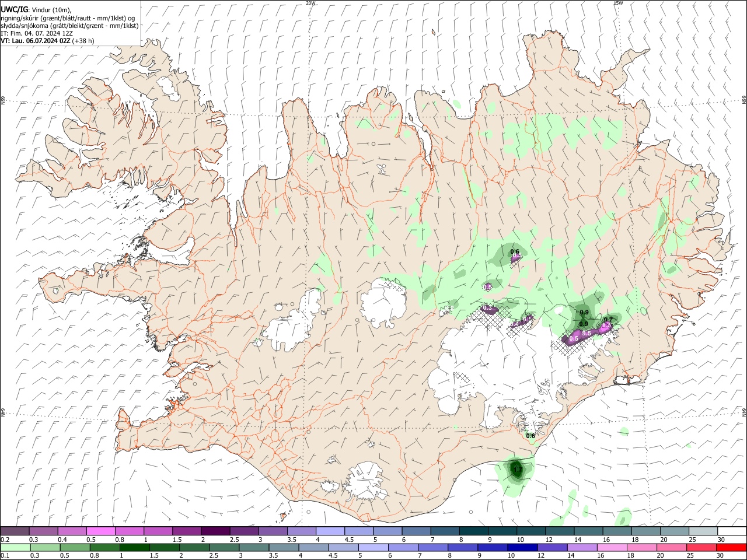Pick the crimson 25–30 rain scale swatch
The image size is (747, 560).
click(x=701, y=547)
